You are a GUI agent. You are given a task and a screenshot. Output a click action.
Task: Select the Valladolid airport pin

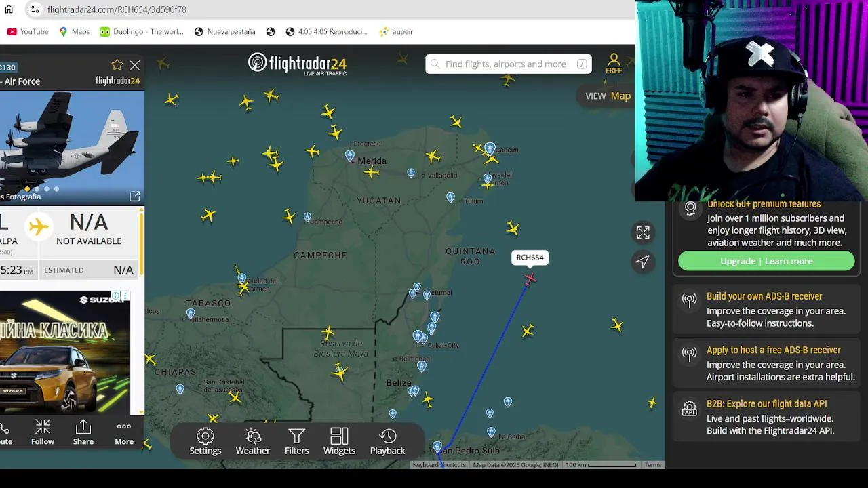(x=411, y=174)
